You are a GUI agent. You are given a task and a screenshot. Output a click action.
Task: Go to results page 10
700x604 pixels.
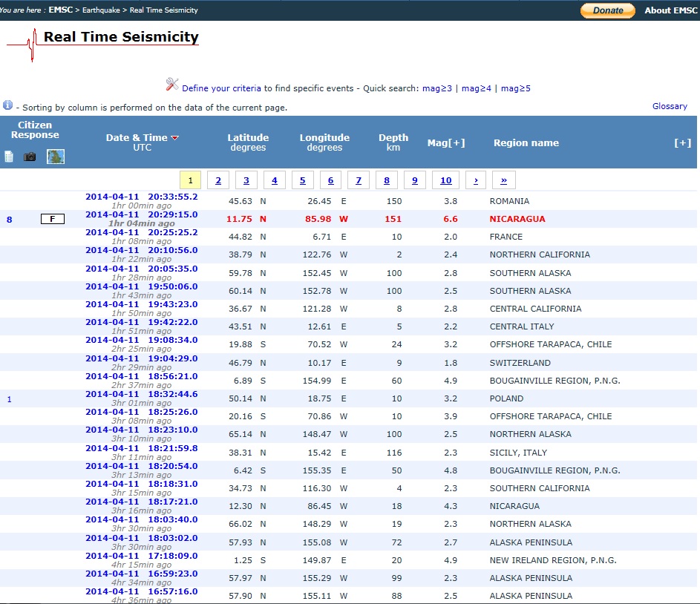click(446, 180)
